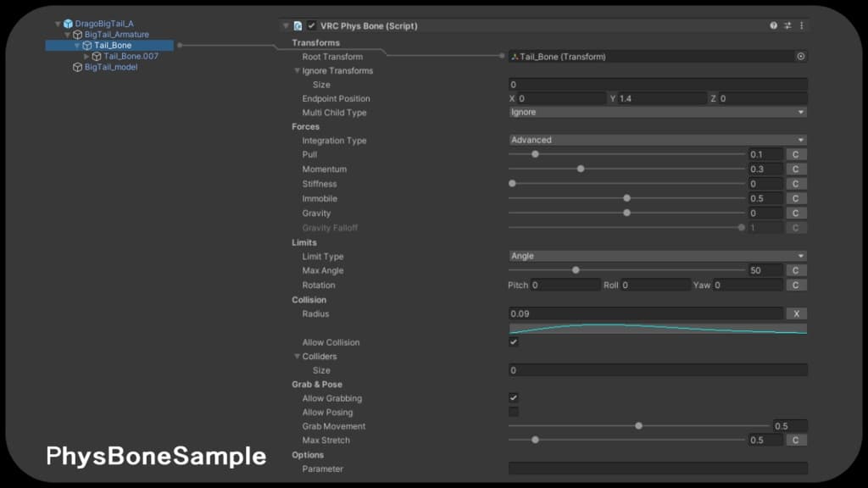Click the BigTail_model object cube icon
The height and width of the screenshot is (488, 868).
77,67
